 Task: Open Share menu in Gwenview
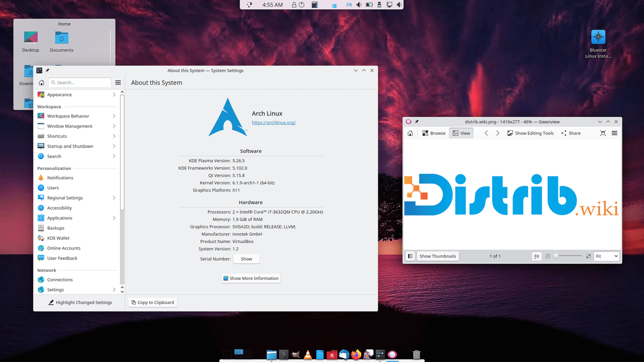(571, 133)
